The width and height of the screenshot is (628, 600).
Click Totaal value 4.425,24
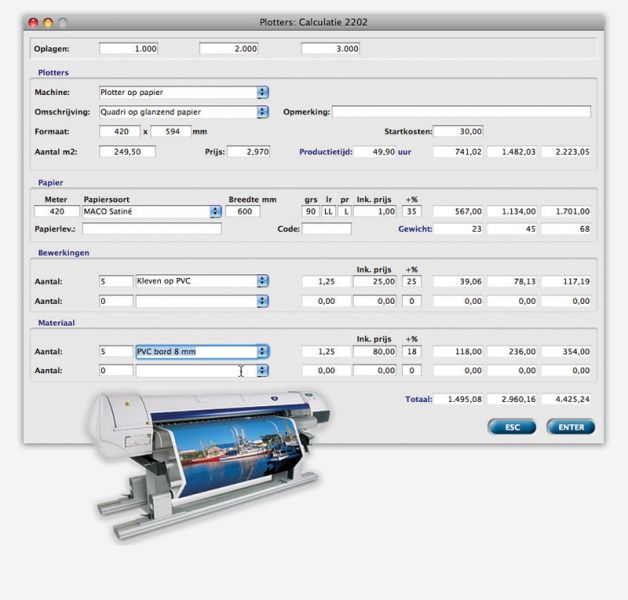[x=566, y=399]
